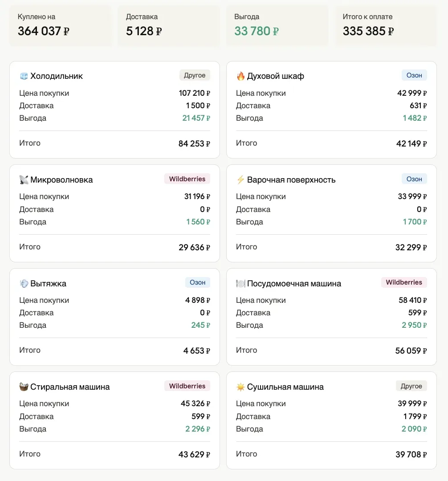Select the Wildberries tag on Микроволновка card

(187, 179)
